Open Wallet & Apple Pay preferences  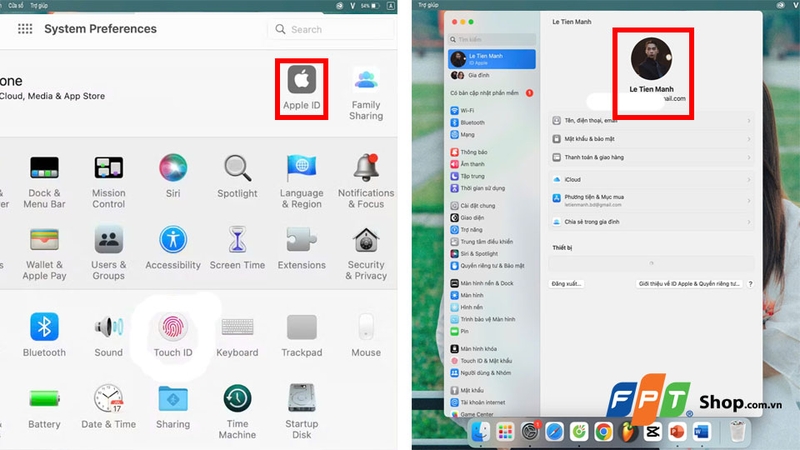(x=44, y=254)
